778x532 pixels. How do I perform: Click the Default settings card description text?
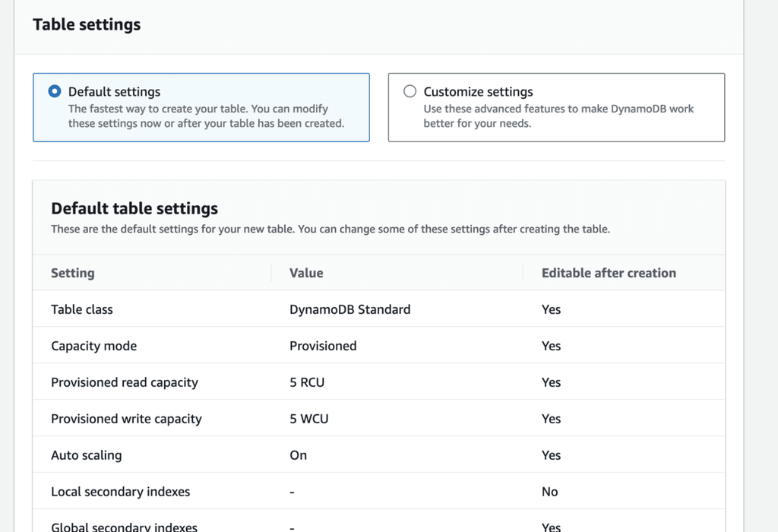205,116
